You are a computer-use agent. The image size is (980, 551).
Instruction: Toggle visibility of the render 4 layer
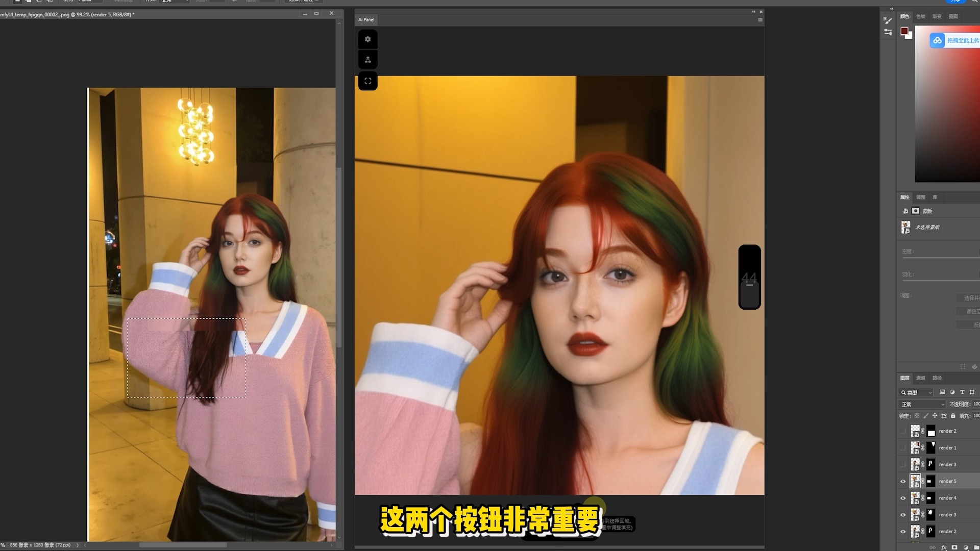[x=903, y=497]
